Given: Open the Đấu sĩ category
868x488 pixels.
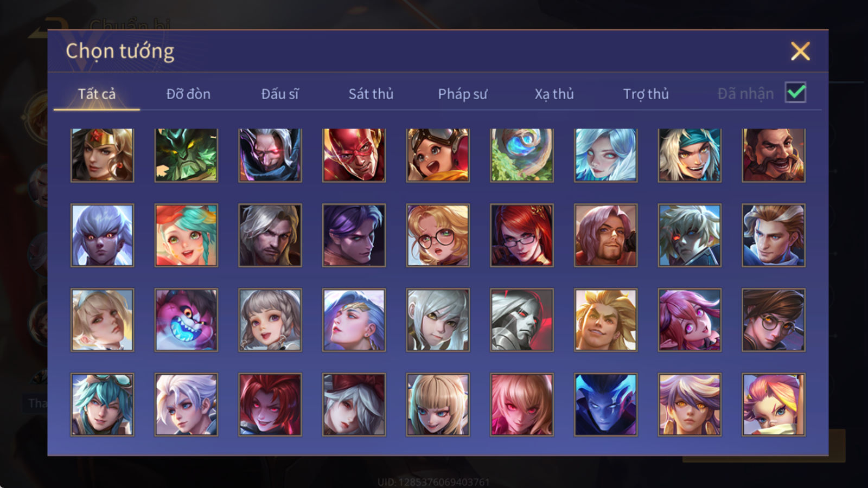Looking at the screenshot, I should (280, 94).
